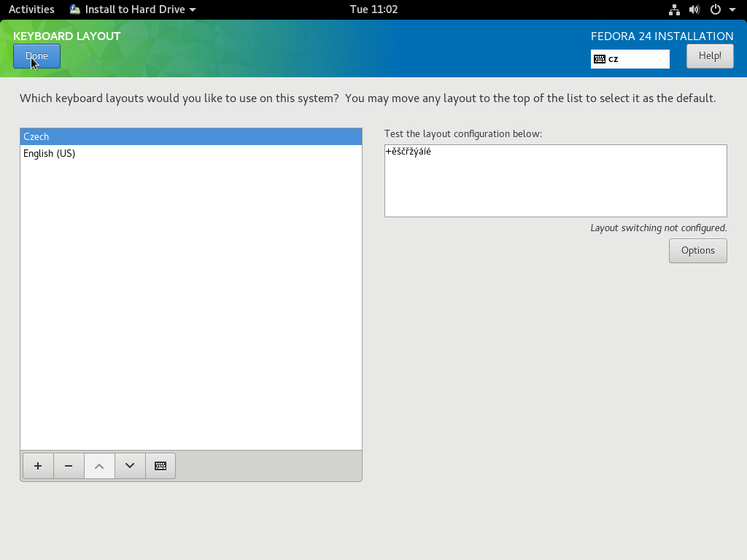This screenshot has width=747, height=560.
Task: Expand the system menu arrow
Action: tap(732, 9)
